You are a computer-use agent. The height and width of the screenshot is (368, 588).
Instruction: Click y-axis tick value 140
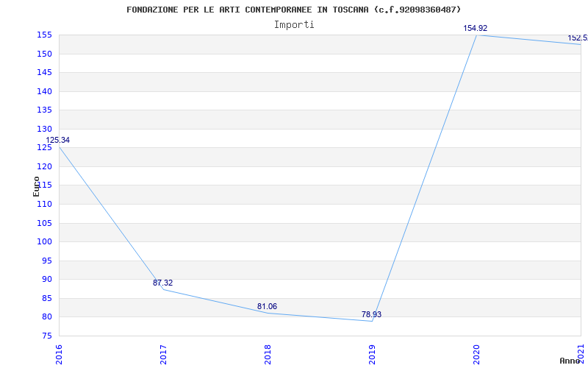pos(44,91)
